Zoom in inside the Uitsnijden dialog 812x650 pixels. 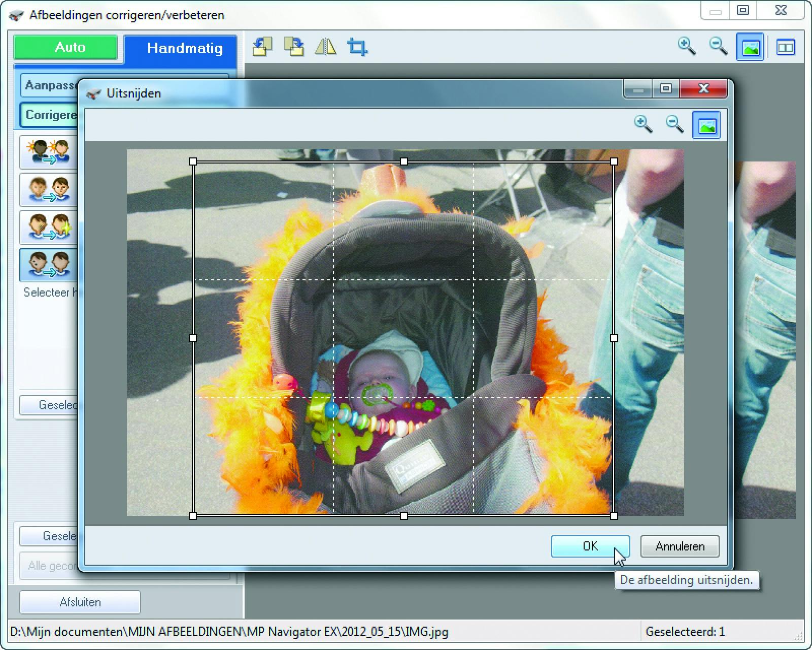click(643, 124)
